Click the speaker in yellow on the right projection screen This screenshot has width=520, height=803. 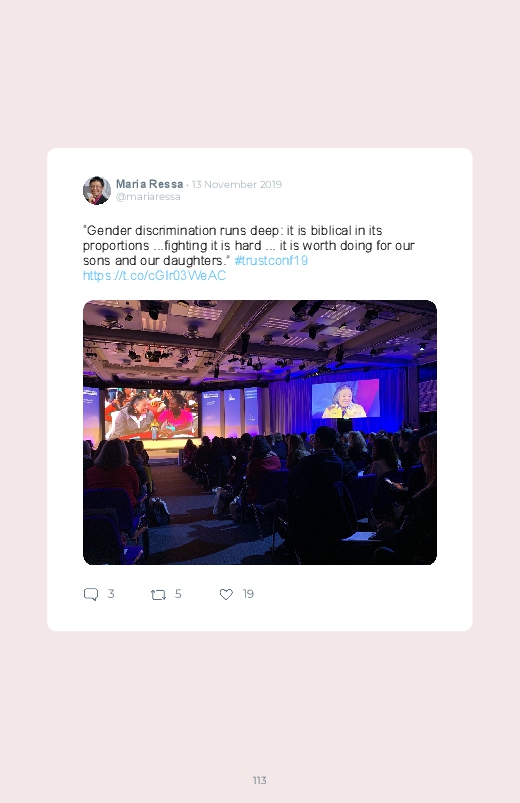coord(345,400)
